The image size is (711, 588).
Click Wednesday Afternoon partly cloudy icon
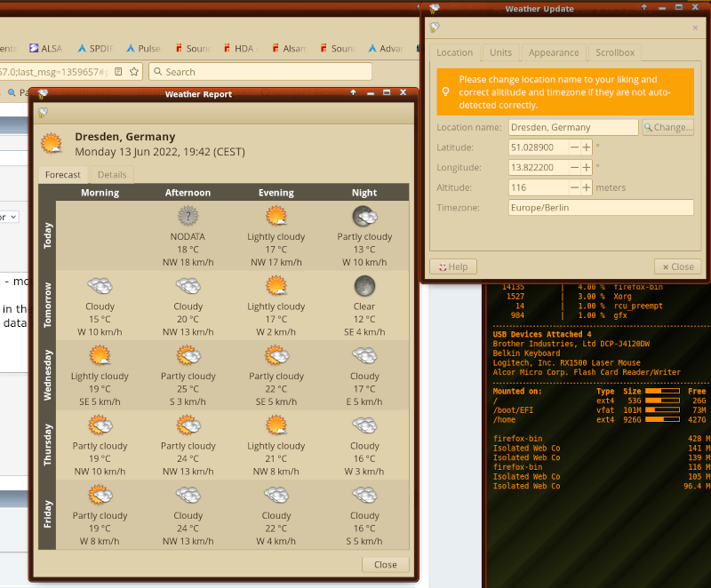tap(188, 356)
